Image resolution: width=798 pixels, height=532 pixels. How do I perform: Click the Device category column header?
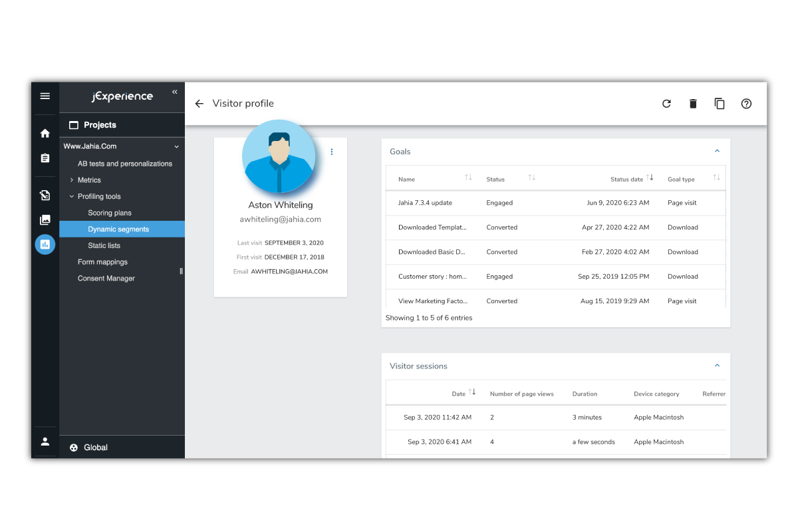tap(656, 394)
